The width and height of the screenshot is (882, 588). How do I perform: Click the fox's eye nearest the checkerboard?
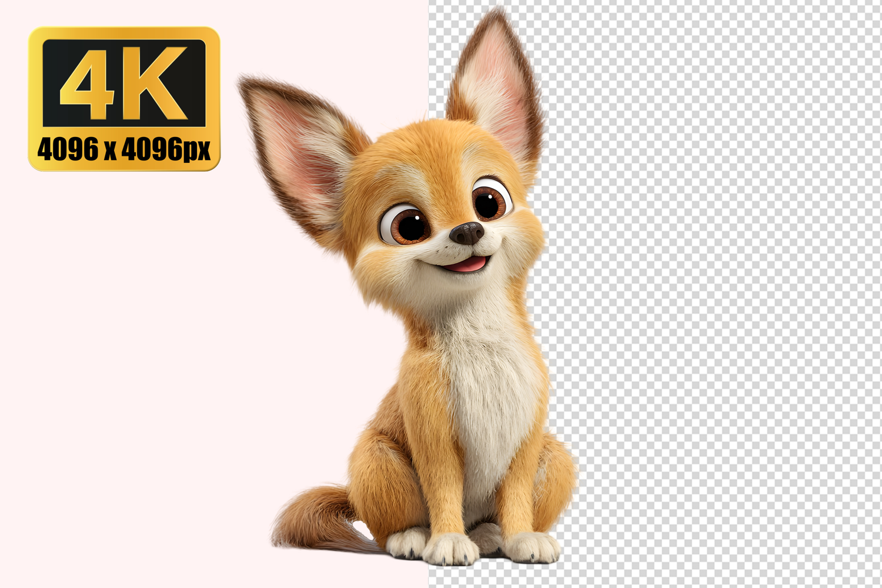click(489, 201)
